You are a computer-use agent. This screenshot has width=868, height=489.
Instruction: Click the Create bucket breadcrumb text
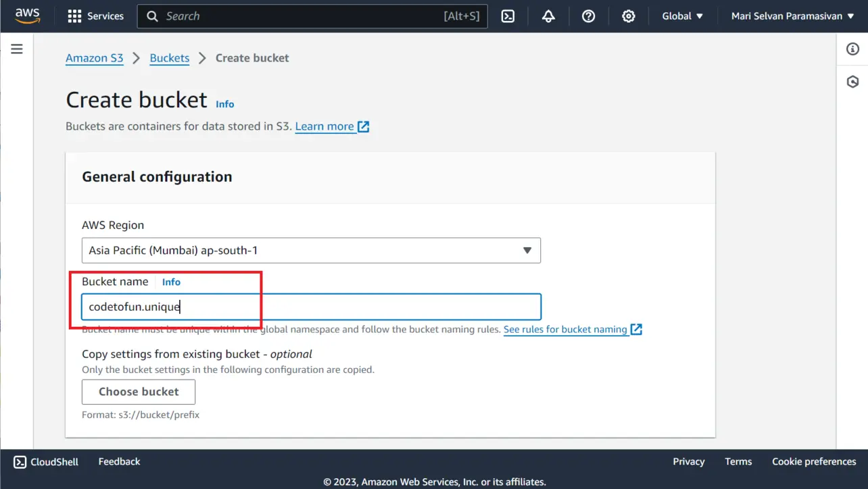click(x=252, y=58)
